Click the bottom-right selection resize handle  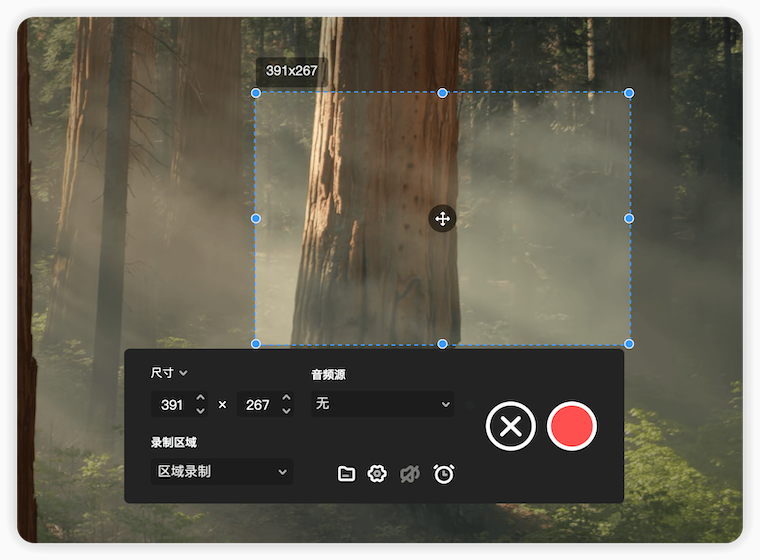coord(629,343)
